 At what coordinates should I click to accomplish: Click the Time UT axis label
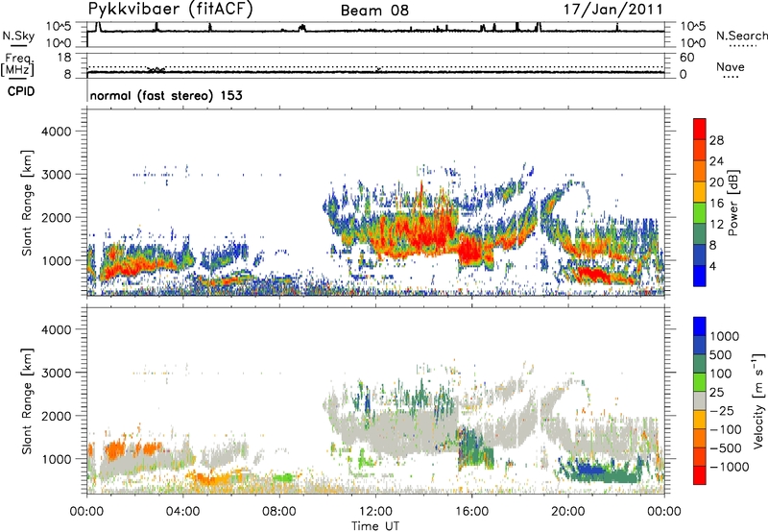(375, 526)
